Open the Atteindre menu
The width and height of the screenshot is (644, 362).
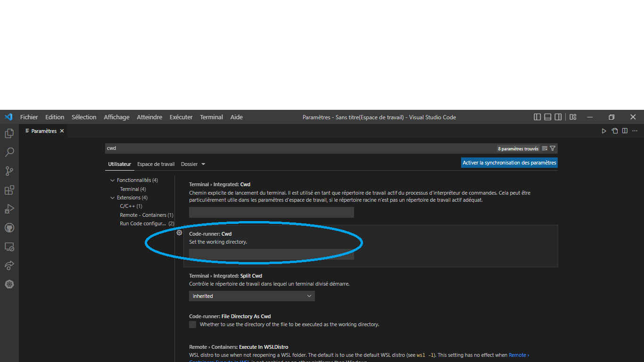149,117
